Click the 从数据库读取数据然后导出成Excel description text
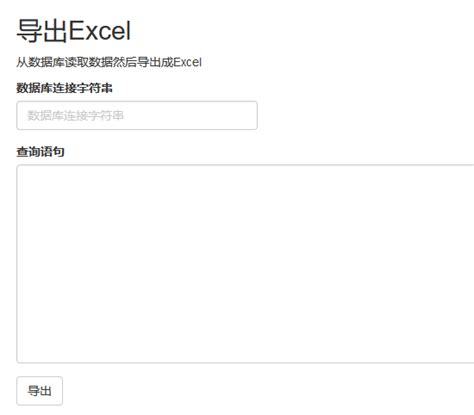474x415 pixels. 109,62
